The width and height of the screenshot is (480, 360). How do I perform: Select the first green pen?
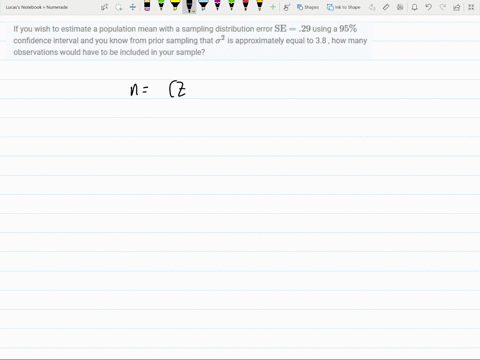[161, 6]
